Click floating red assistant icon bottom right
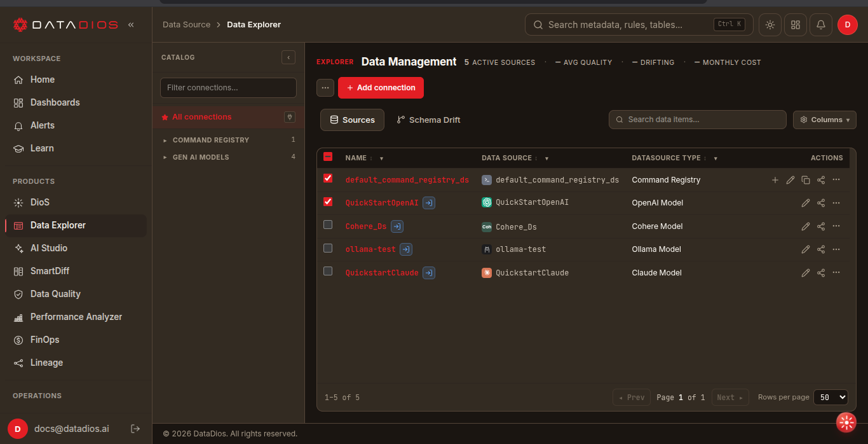This screenshot has width=868, height=444. (846, 422)
